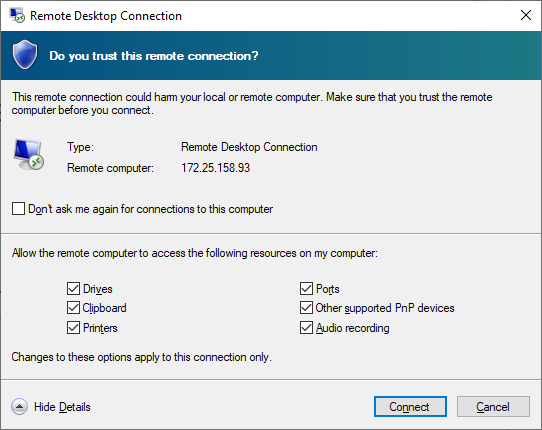Close the Remote Desktop Connection dialog

click(x=526, y=15)
